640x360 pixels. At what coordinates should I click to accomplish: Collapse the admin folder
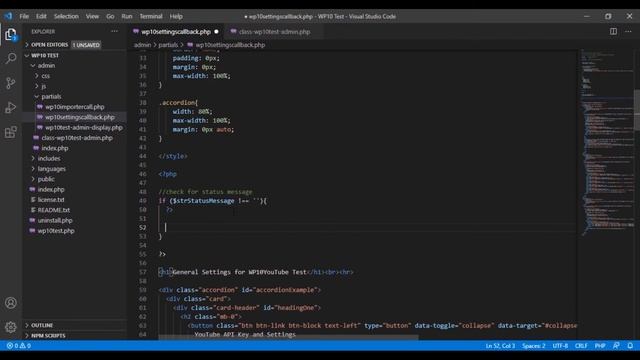[46, 66]
